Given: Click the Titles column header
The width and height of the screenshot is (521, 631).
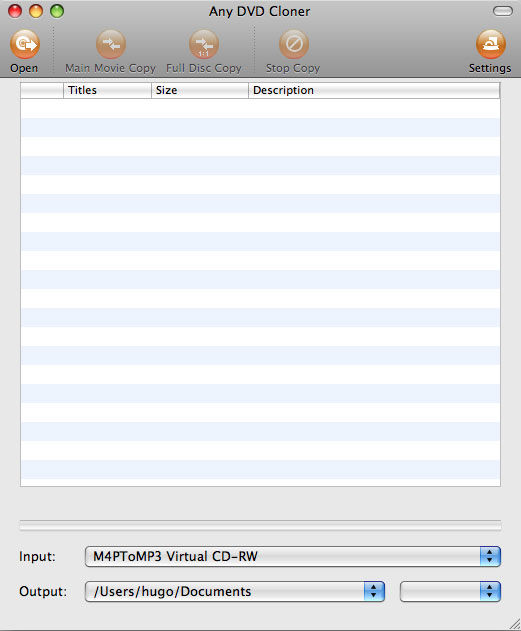Looking at the screenshot, I should coord(107,90).
